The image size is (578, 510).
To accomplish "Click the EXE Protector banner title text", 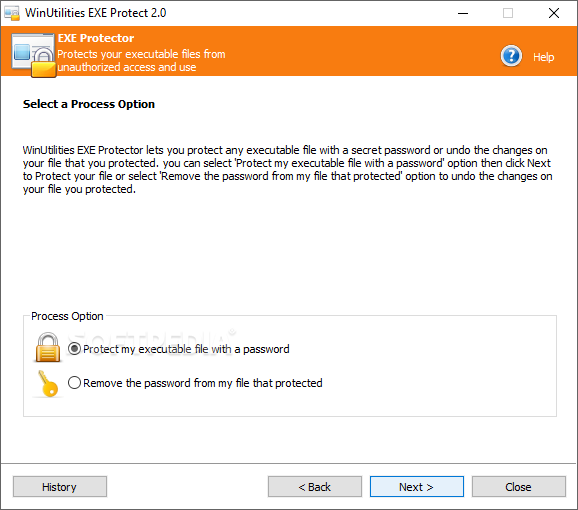I will [x=96, y=38].
